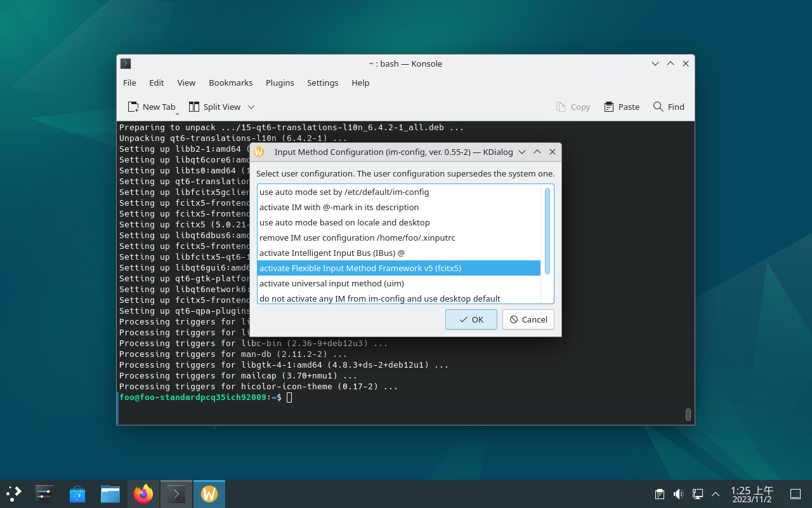Open the Bookmarks menu
The image size is (812, 508).
(x=230, y=83)
